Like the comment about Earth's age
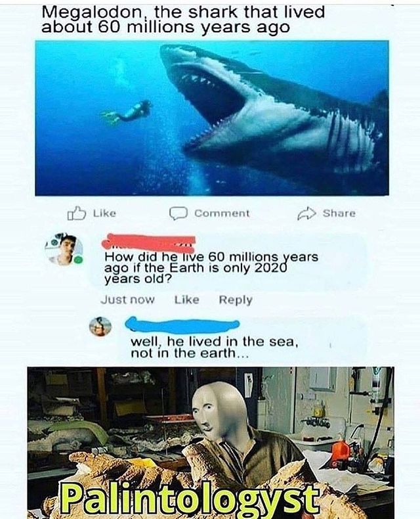 click(x=186, y=300)
